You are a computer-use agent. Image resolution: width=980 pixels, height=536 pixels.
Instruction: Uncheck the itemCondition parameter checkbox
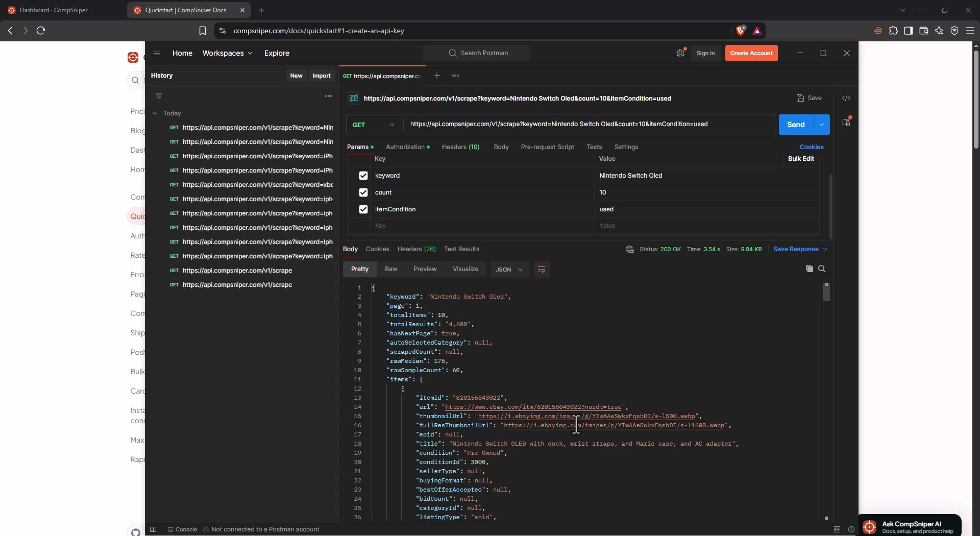(363, 209)
